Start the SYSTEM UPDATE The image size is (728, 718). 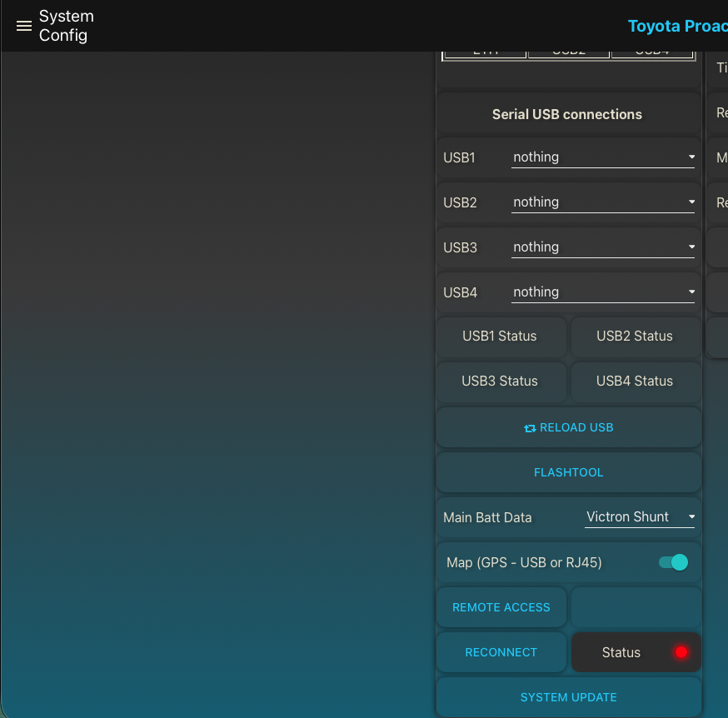[568, 697]
